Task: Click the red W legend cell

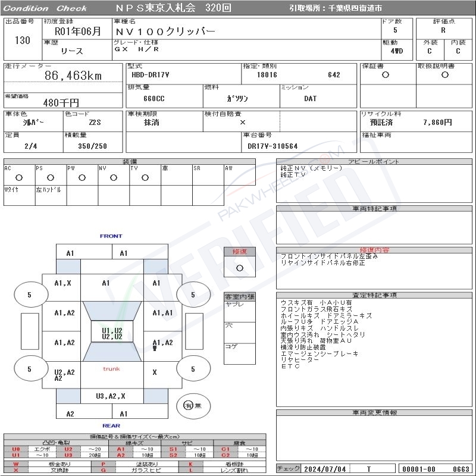Action: (16, 464)
